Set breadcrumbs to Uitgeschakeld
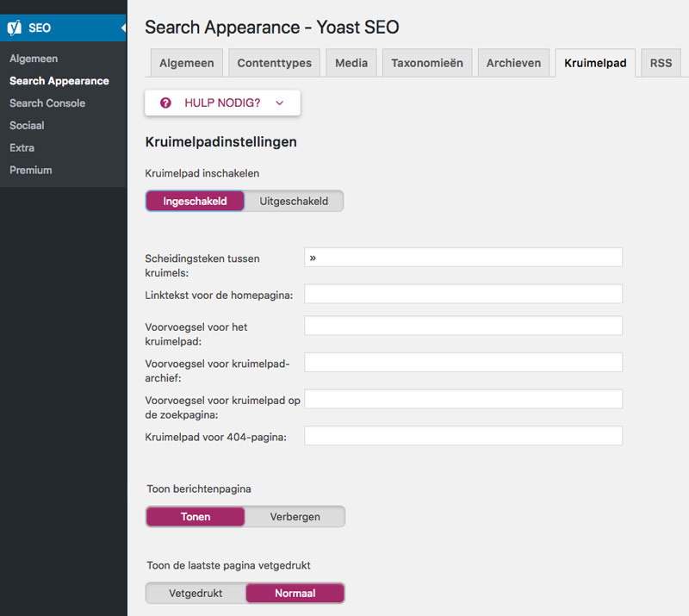Screen dimensions: 689x616 coord(294,201)
